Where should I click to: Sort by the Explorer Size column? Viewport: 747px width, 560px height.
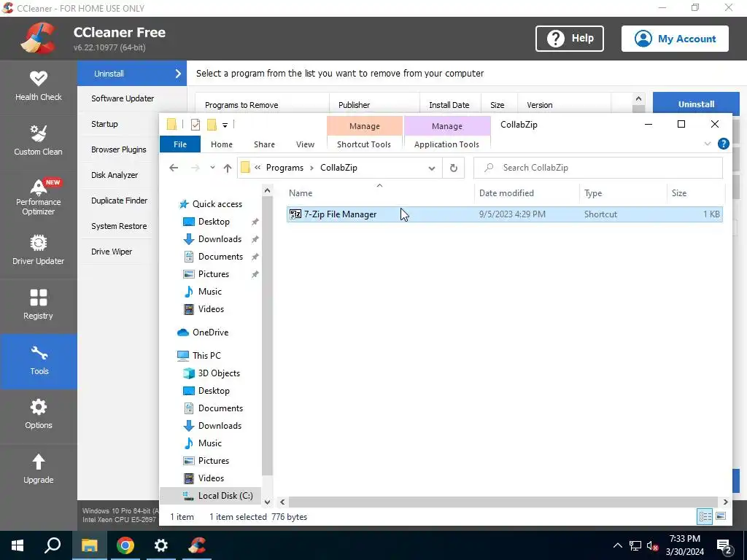coord(695,192)
